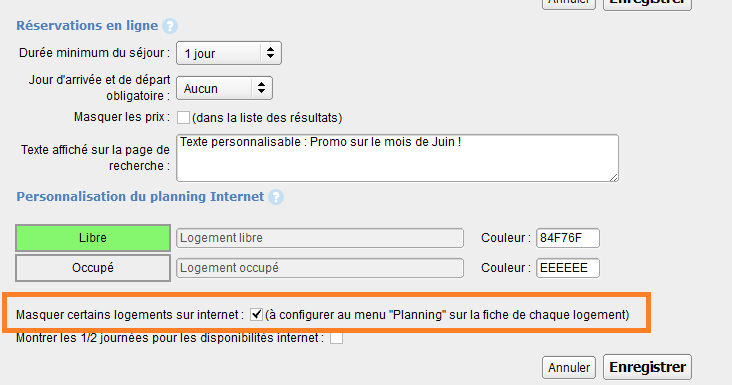This screenshot has width=732, height=385.
Task: Click the search page custom text area
Action: coord(397,158)
